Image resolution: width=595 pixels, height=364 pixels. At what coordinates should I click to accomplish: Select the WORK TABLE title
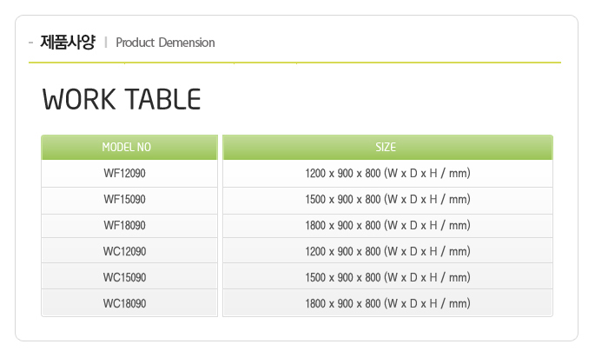point(122,100)
